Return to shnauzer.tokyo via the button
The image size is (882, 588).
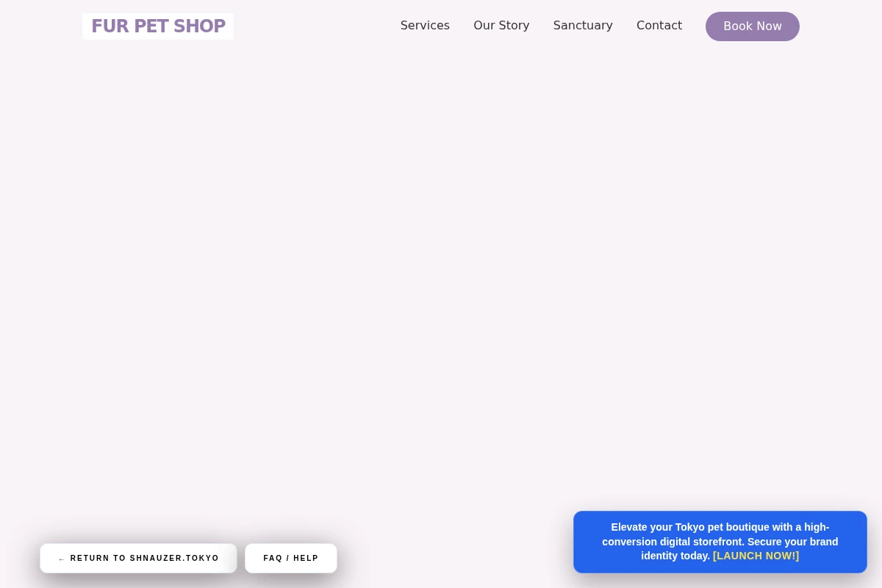(138, 559)
